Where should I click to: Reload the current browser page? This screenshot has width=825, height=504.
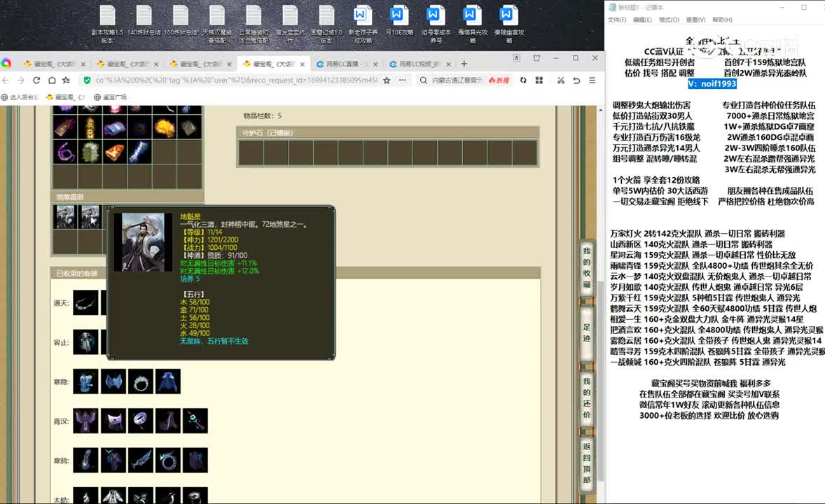click(x=36, y=80)
